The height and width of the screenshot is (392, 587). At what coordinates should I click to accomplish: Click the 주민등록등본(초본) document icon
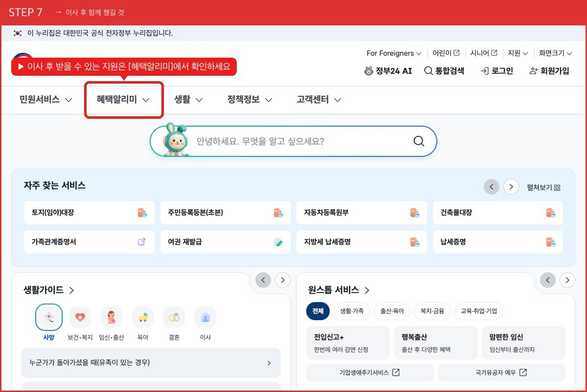(278, 213)
